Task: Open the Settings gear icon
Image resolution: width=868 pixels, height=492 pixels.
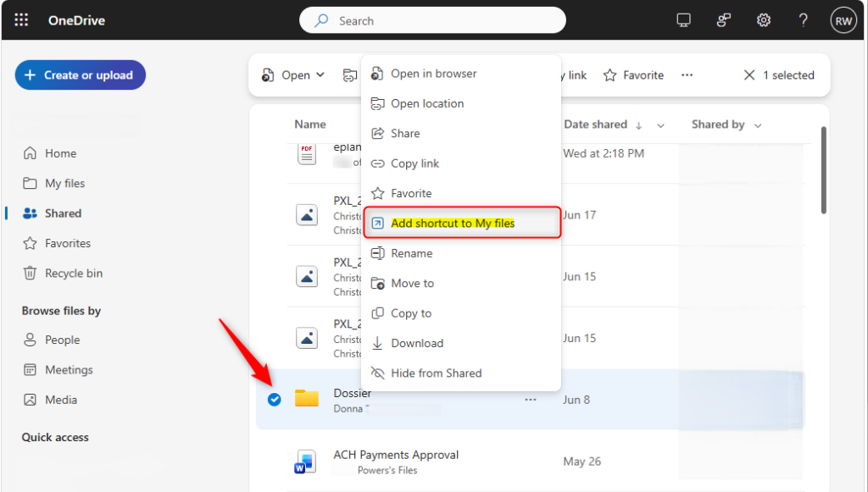Action: point(764,20)
